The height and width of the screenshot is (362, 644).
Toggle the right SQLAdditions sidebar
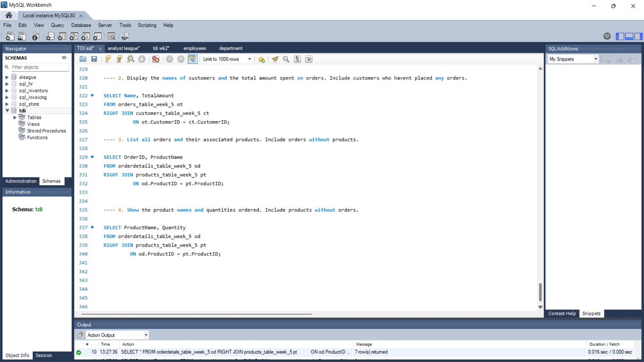pyautogui.click(x=638, y=36)
